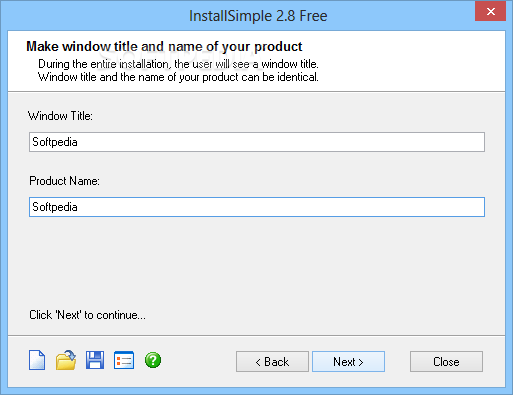Go to the previous step with Back
Image resolution: width=513 pixels, height=395 pixels.
(x=272, y=362)
